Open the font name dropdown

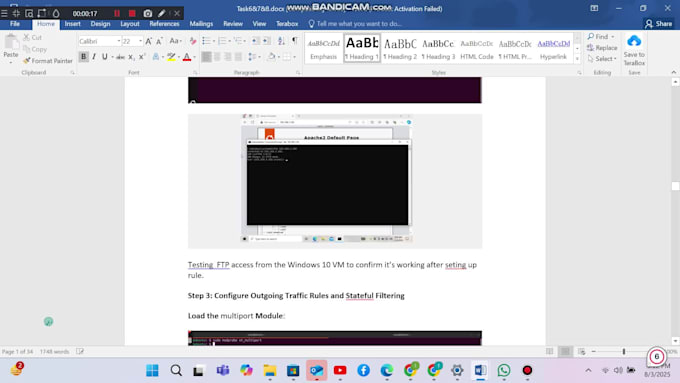118,41
